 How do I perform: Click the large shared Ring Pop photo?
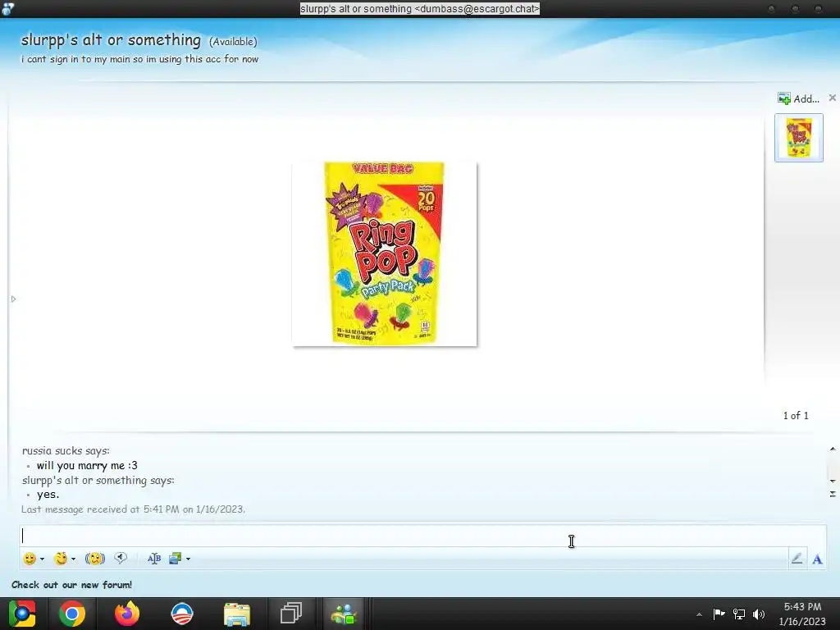pyautogui.click(x=385, y=253)
